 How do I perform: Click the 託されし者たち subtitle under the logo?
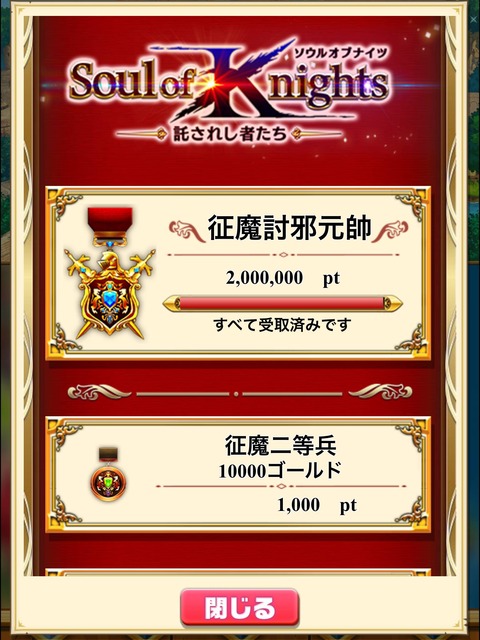click(229, 133)
